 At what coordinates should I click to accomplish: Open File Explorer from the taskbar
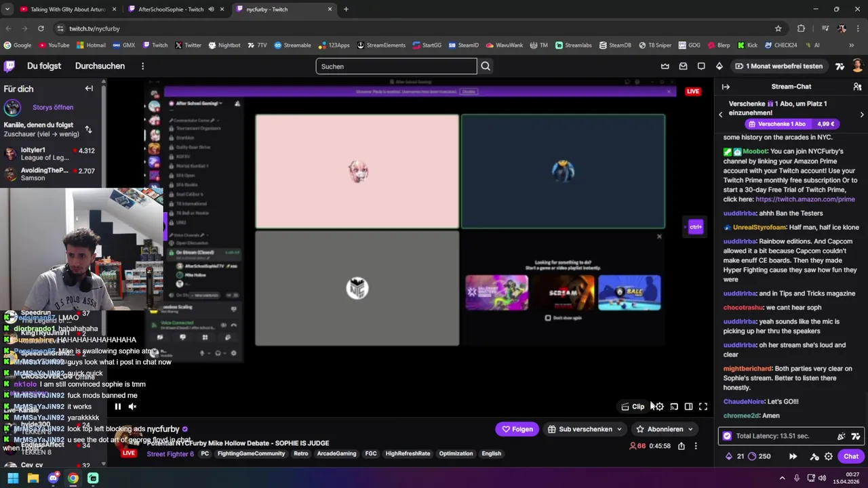pyautogui.click(x=33, y=478)
